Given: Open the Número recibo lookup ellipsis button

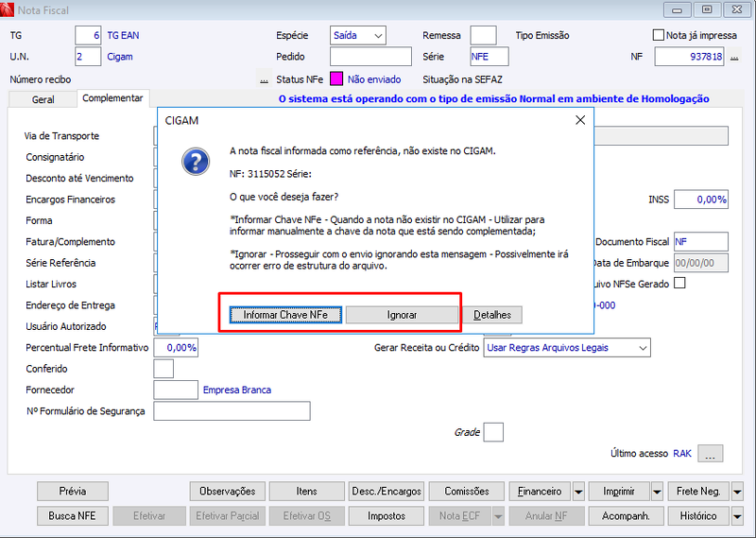Looking at the screenshot, I should [264, 79].
